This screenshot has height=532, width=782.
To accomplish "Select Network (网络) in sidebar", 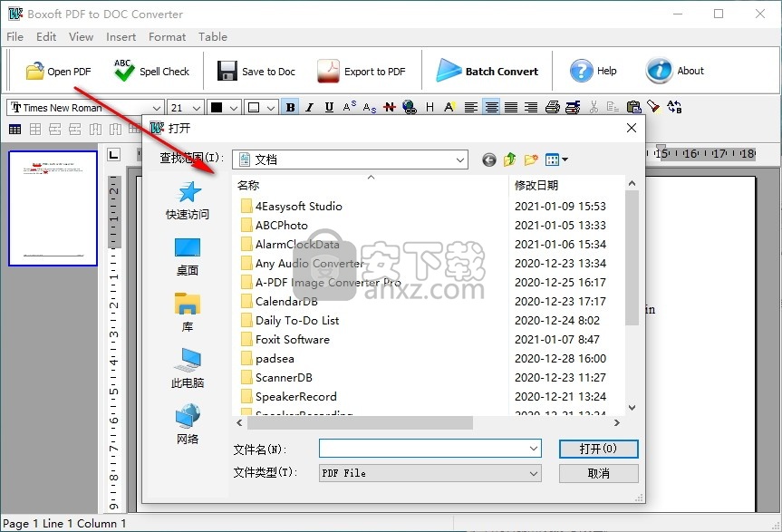I will (x=188, y=425).
